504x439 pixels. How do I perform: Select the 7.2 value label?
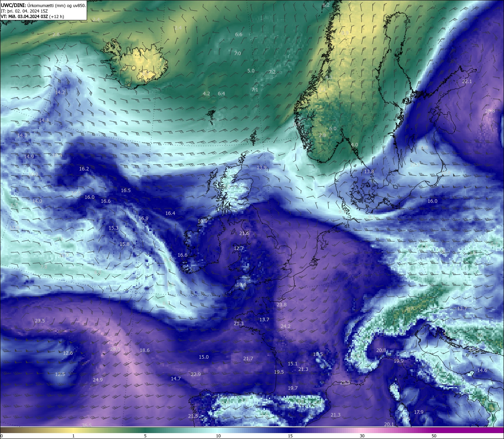(x=272, y=72)
